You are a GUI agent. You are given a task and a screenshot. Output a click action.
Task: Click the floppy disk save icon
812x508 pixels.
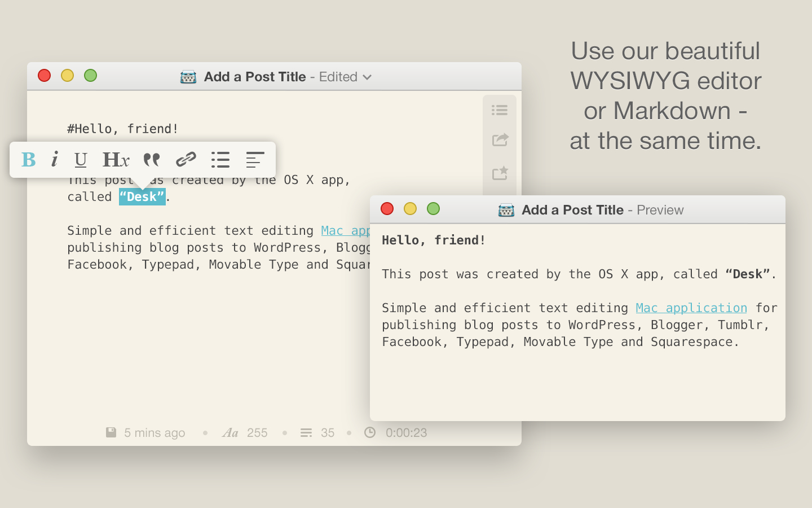pyautogui.click(x=111, y=432)
